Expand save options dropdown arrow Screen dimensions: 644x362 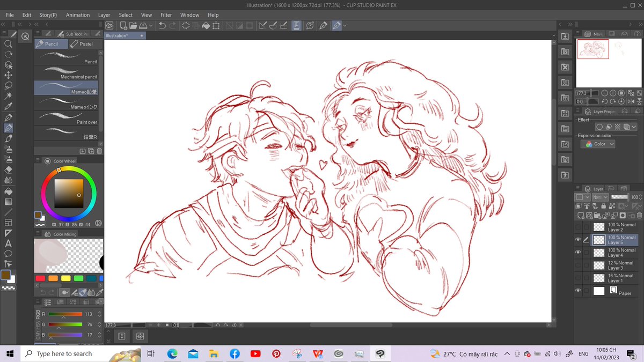(151, 25)
